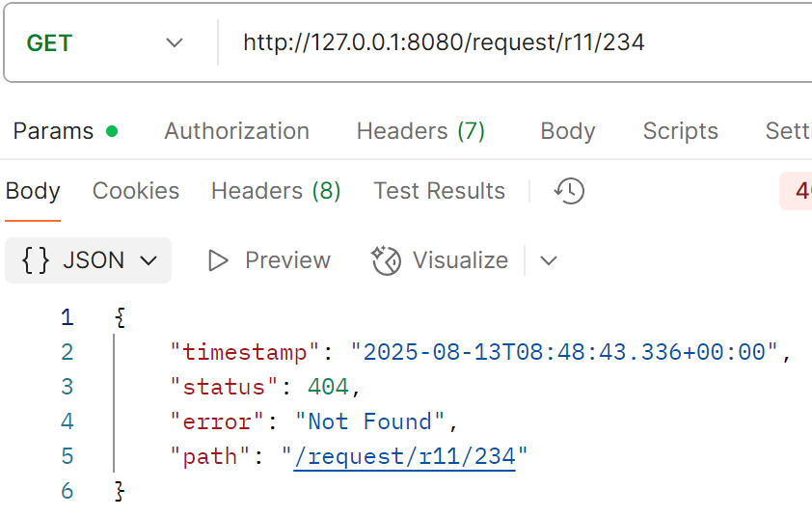This screenshot has width=812, height=516.
Task: Open the JSON format dropdown
Action: (x=88, y=260)
